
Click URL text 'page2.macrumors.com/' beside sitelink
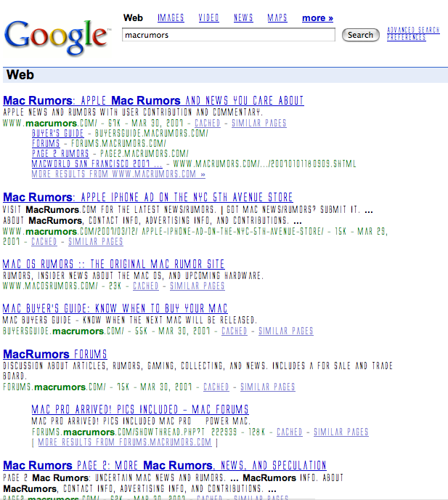tap(144, 153)
